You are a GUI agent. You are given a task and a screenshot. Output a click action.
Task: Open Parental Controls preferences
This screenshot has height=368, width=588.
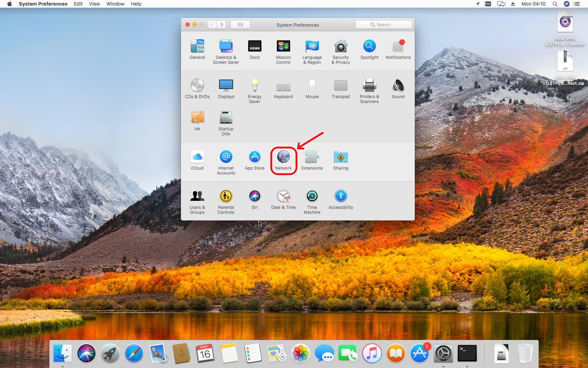pyautogui.click(x=226, y=202)
